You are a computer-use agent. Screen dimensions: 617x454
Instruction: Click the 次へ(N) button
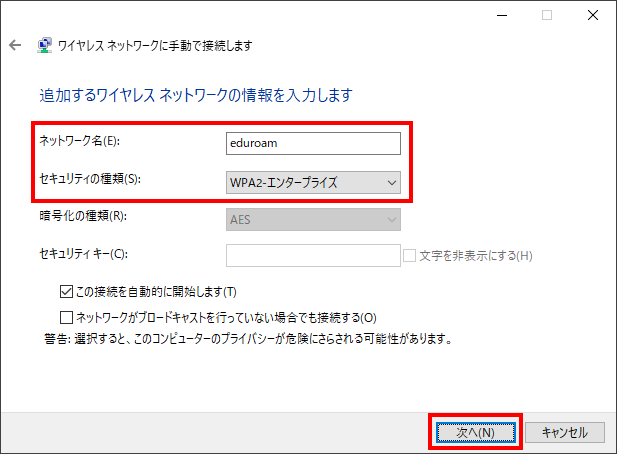(475, 432)
